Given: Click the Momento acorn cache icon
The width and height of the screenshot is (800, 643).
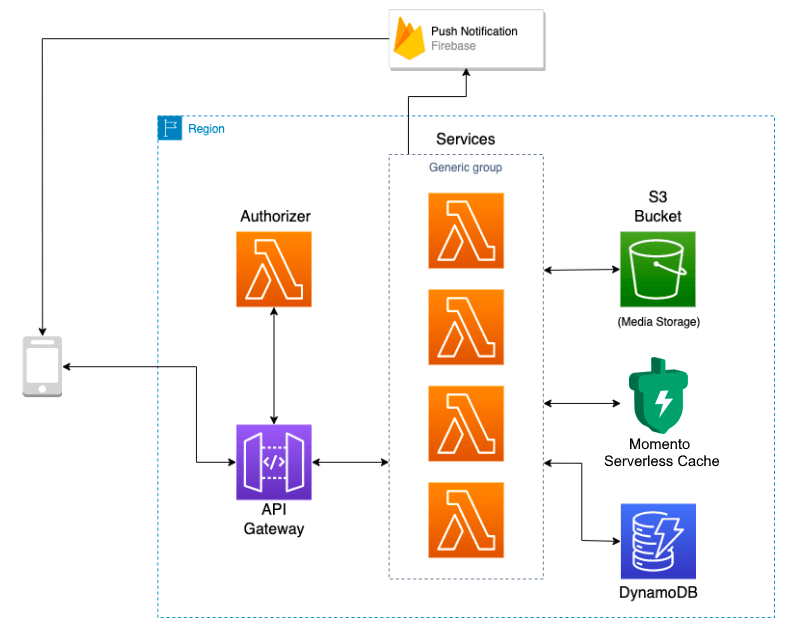Looking at the screenshot, I should 659,395.
